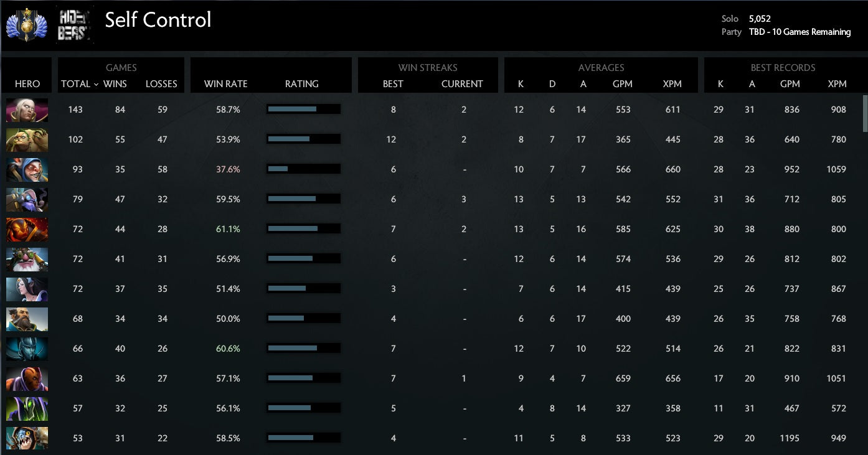Select the Rubick hero portrait
The width and height of the screenshot is (868, 455).
point(27,409)
